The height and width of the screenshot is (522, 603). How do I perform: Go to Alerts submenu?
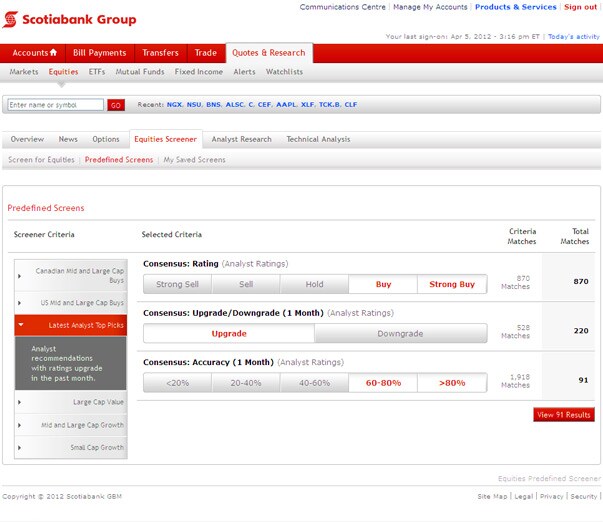tap(244, 72)
